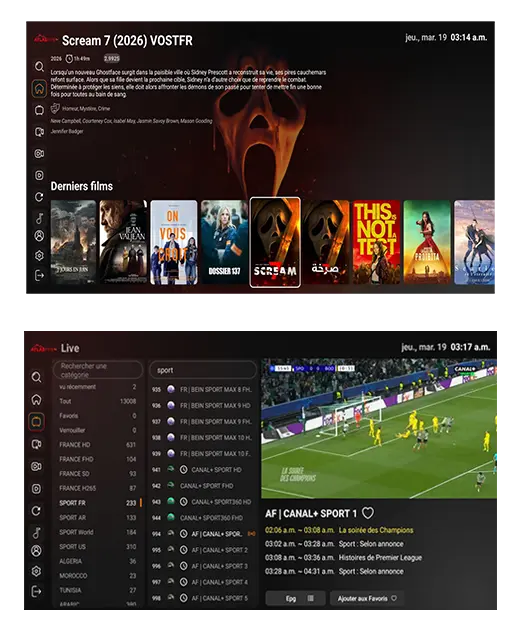The height and width of the screenshot is (630, 520).
Task: Play channel 936 FR | BEIN SPORT MAX 9 HD
Action: (x=203, y=405)
